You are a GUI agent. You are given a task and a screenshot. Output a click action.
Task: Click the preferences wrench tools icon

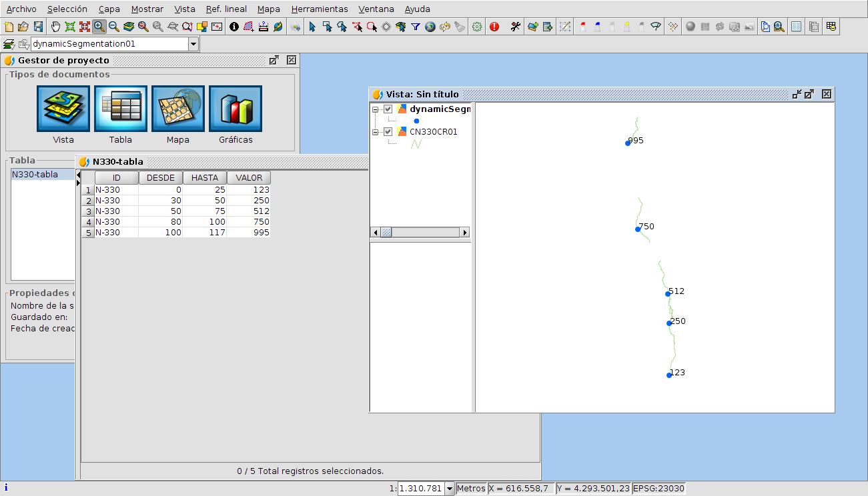(515, 27)
